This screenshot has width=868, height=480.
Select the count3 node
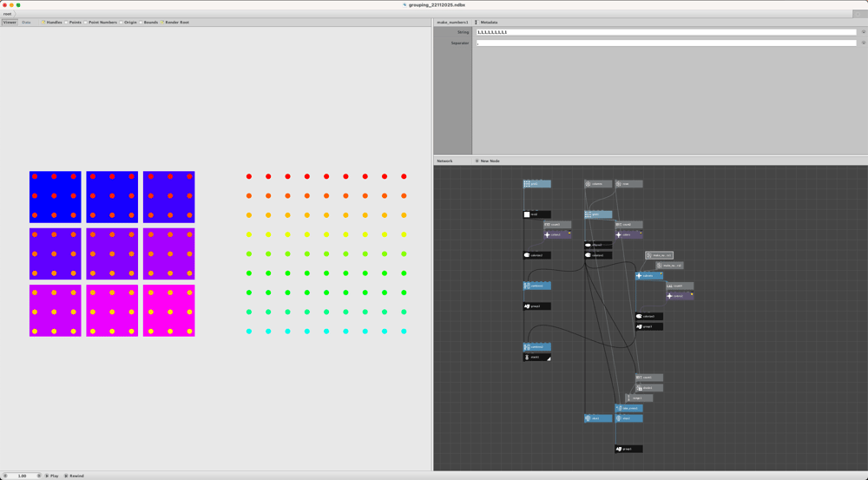tap(557, 225)
